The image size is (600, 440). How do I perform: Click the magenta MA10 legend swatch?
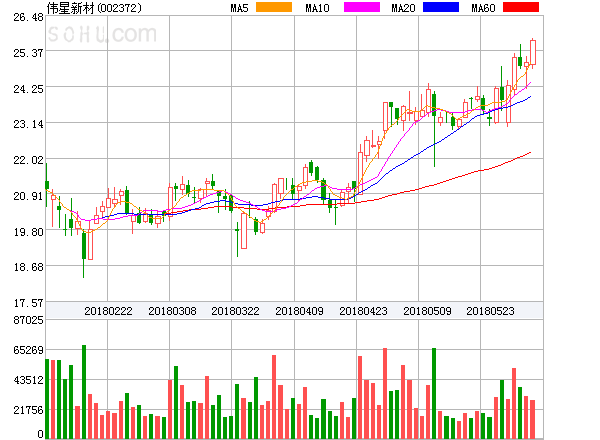click(x=362, y=7)
